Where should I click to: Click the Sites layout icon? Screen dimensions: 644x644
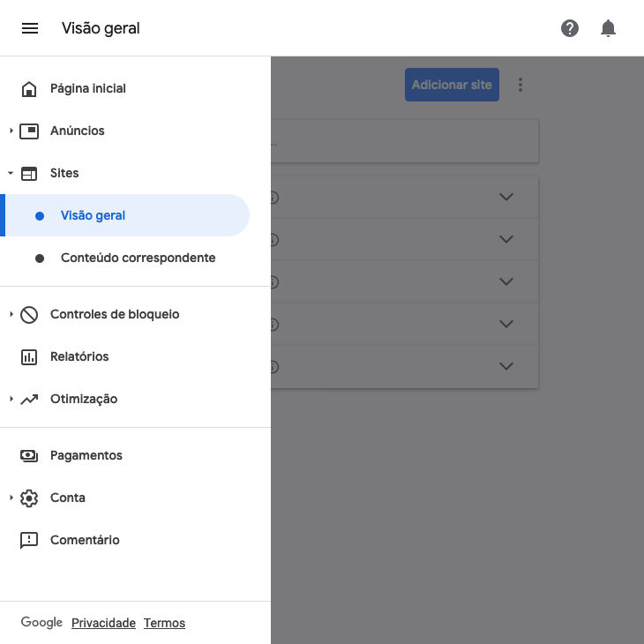click(x=29, y=173)
